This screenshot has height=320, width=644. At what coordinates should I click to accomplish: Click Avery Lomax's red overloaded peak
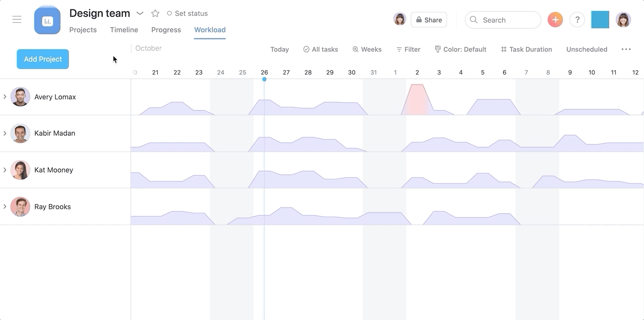click(417, 99)
